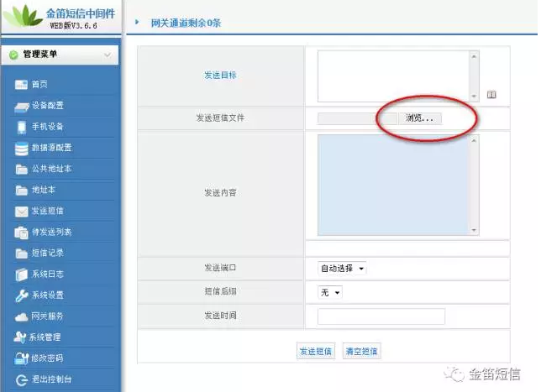This screenshot has width=541, height=392.
Task: Click into the 发送时间 input field
Action: click(x=381, y=316)
